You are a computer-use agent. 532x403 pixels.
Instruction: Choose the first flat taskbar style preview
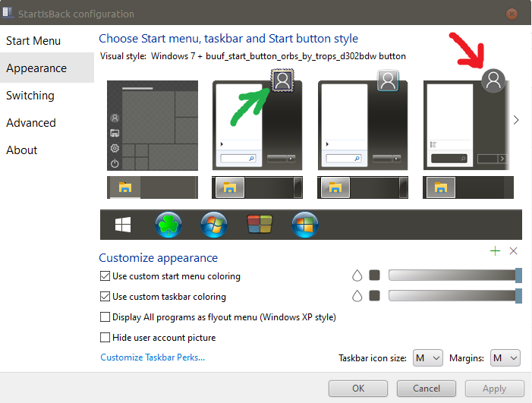point(153,187)
